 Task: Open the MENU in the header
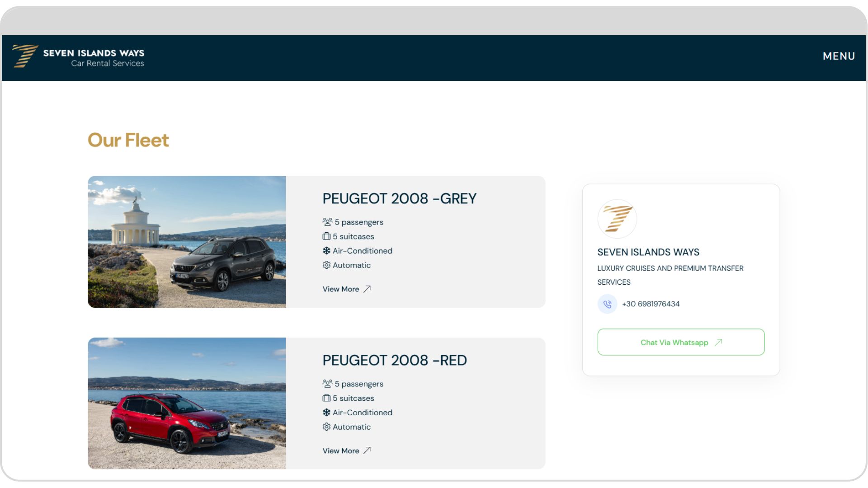839,56
